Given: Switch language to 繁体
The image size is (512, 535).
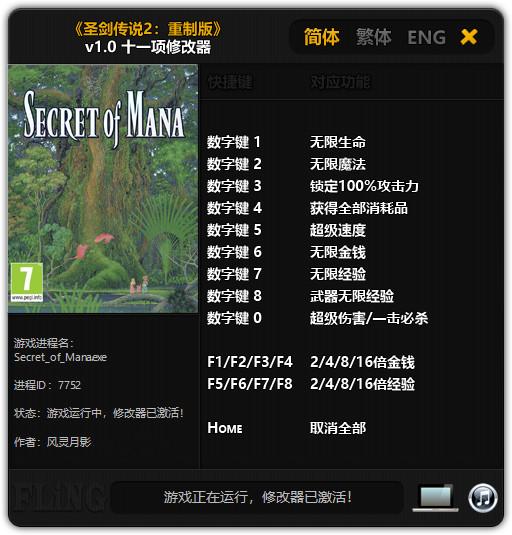Looking at the screenshot, I should coord(374,37).
